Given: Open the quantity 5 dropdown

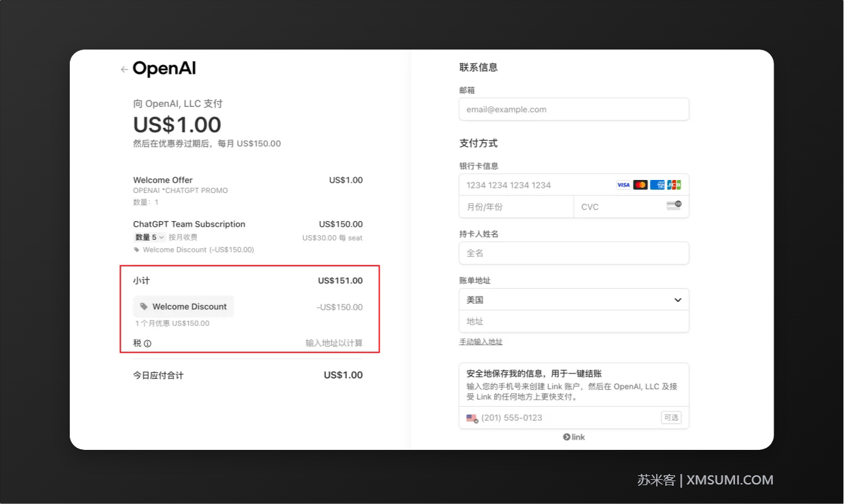Looking at the screenshot, I should (150, 237).
